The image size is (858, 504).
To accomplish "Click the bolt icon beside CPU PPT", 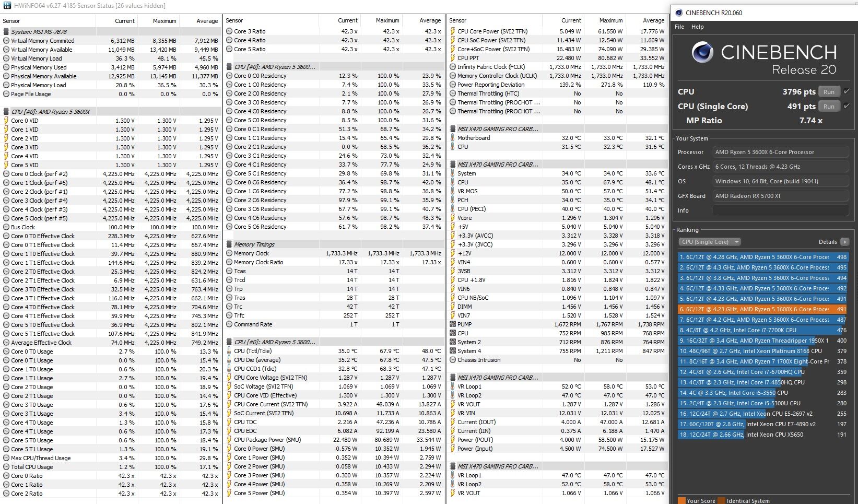I will [453, 58].
